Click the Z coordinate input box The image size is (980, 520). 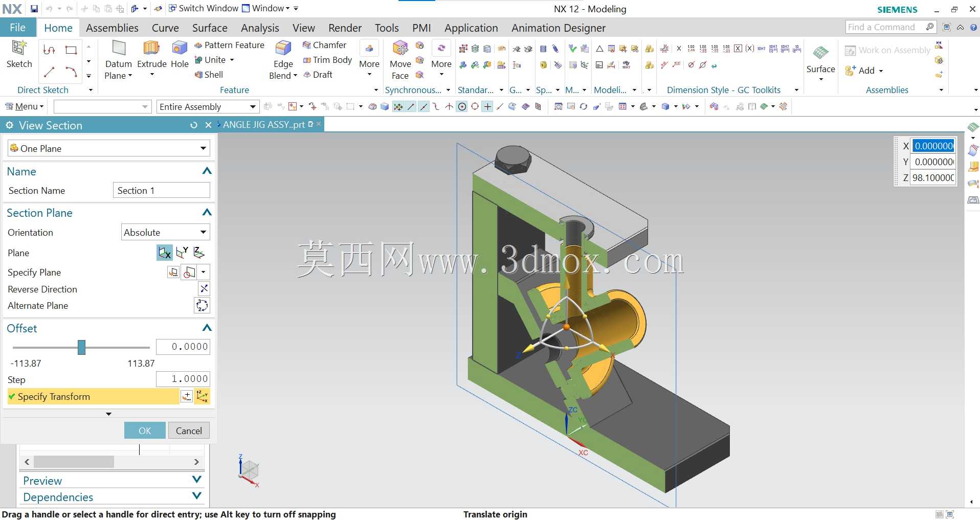pyautogui.click(x=933, y=177)
